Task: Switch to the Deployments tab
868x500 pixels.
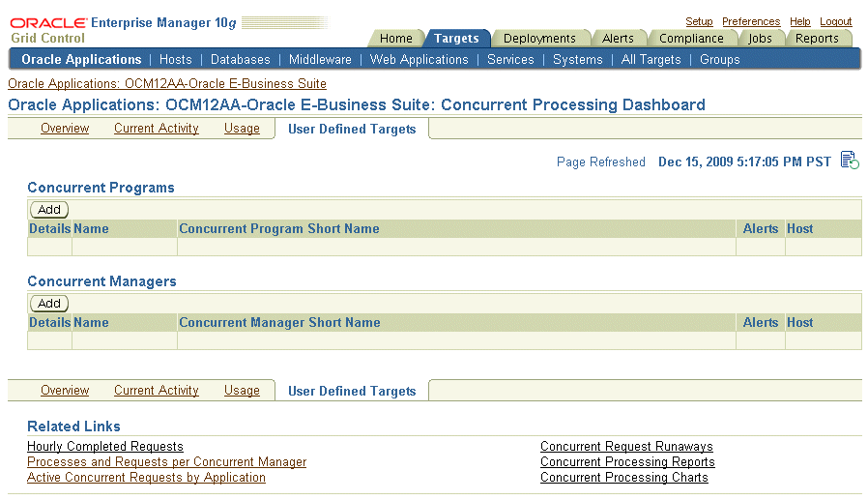Action: click(x=539, y=39)
